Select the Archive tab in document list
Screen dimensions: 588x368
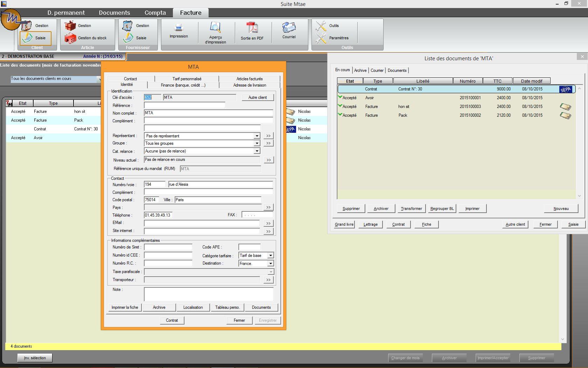point(360,70)
